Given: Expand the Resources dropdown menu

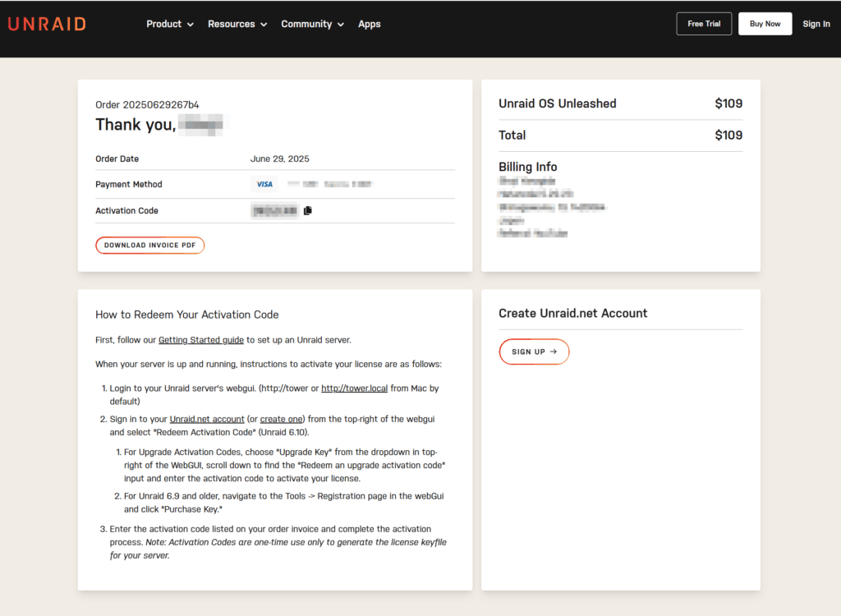Looking at the screenshot, I should click(237, 24).
